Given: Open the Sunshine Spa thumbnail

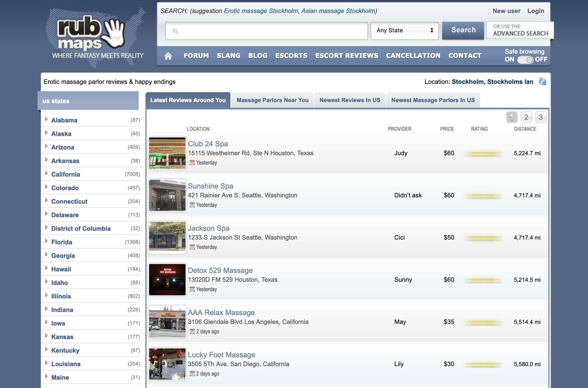Looking at the screenshot, I should click(167, 195).
